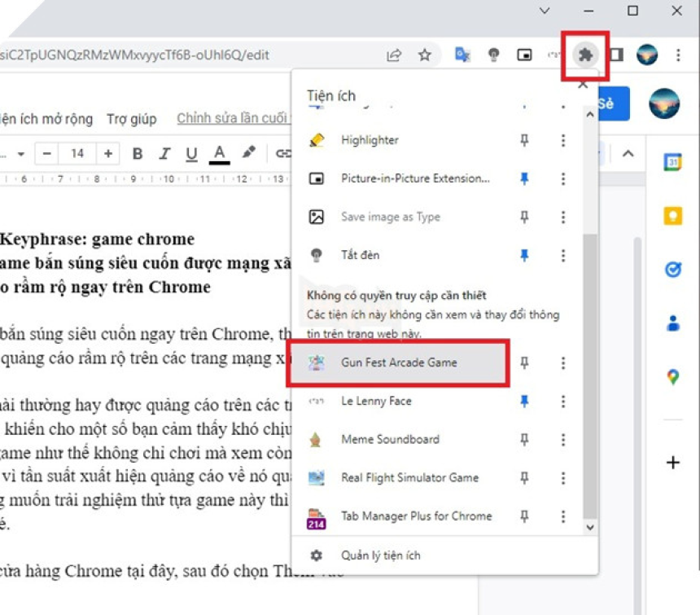Click the Le Lenny Face toolbar icon
This screenshot has width=700, height=615.
[554, 55]
